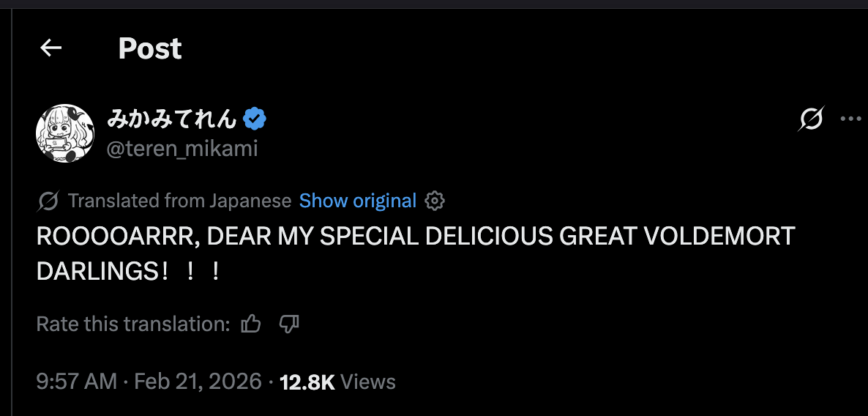This screenshot has height=416, width=868.
Task: Click the Grok icon beside Translated from Japanese
Action: pos(48,201)
